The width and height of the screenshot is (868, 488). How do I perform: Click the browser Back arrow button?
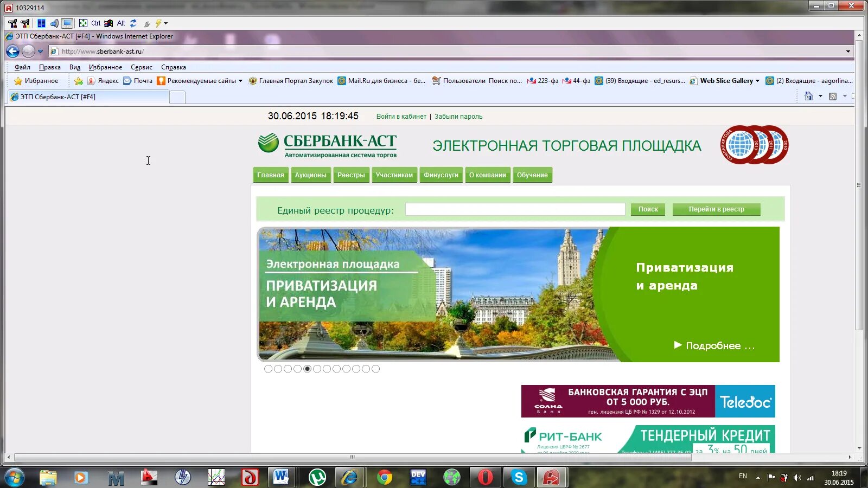click(x=12, y=51)
